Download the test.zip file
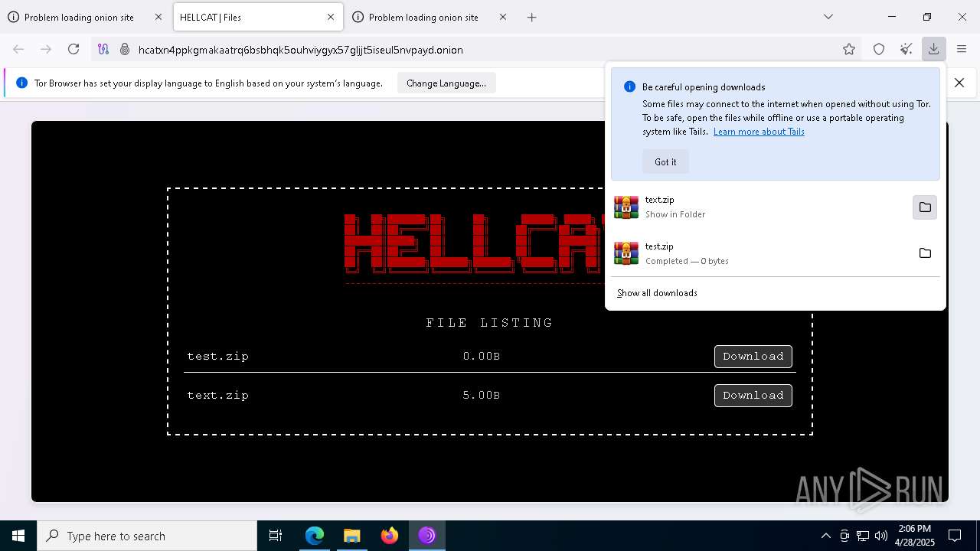 click(753, 356)
